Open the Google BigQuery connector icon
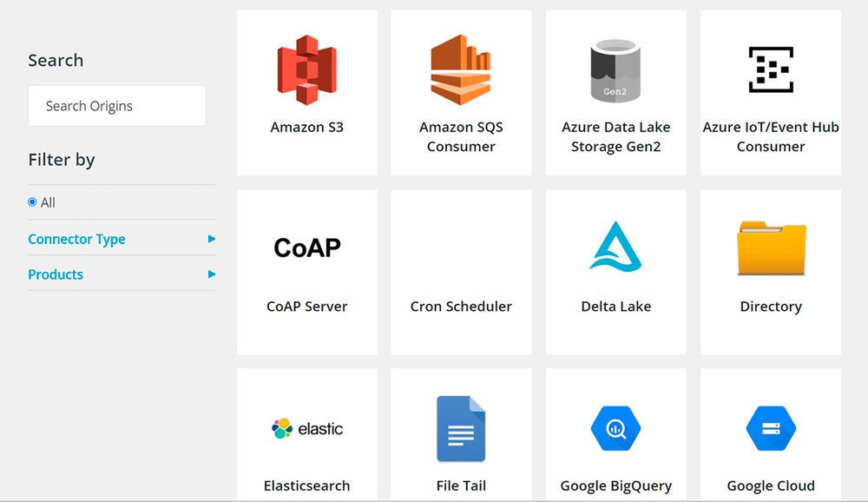Image resolution: width=868 pixels, height=502 pixels. point(615,427)
